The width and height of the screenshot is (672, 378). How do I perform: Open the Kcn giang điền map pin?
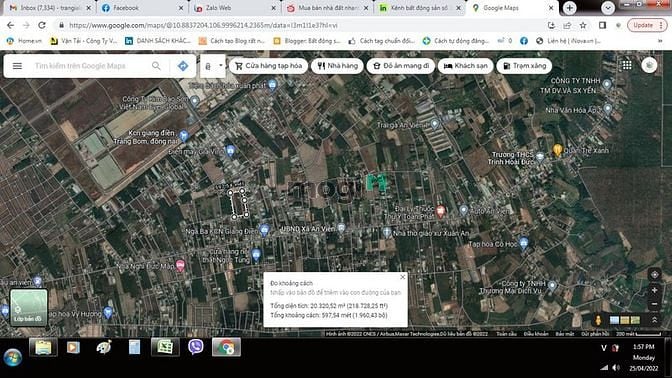pos(184,136)
